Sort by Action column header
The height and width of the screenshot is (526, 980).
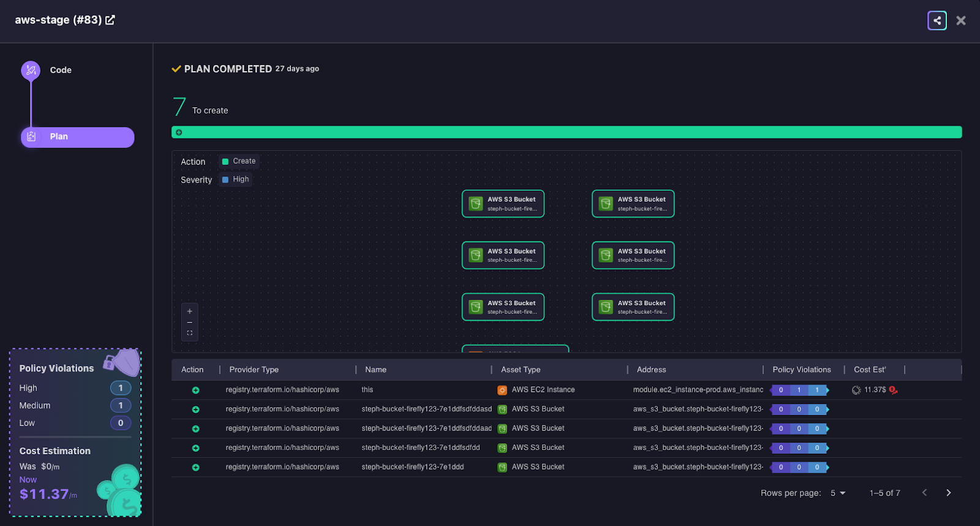pyautogui.click(x=192, y=370)
